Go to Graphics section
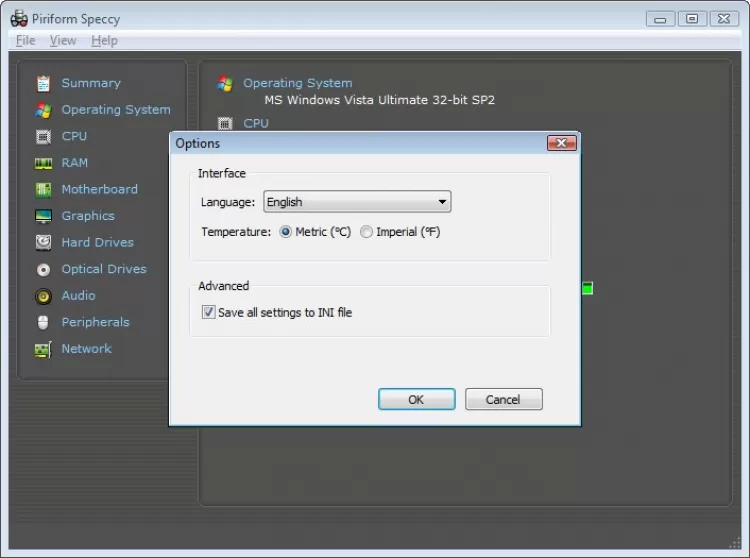 [88, 216]
